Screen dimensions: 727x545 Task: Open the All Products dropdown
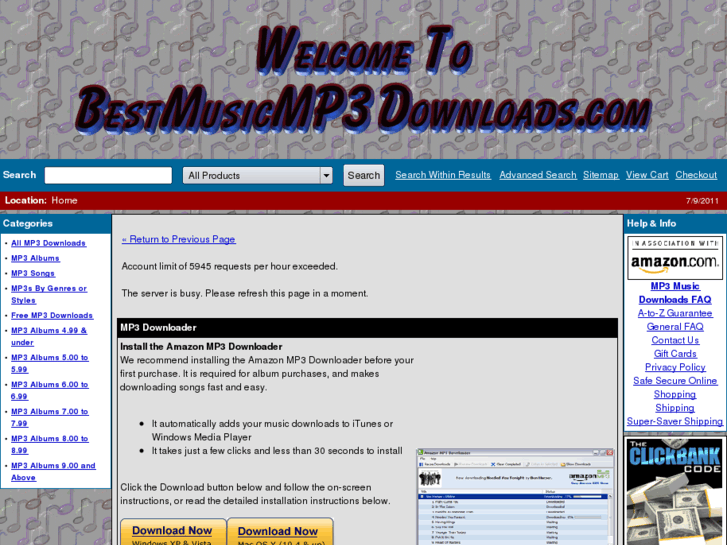(x=257, y=175)
